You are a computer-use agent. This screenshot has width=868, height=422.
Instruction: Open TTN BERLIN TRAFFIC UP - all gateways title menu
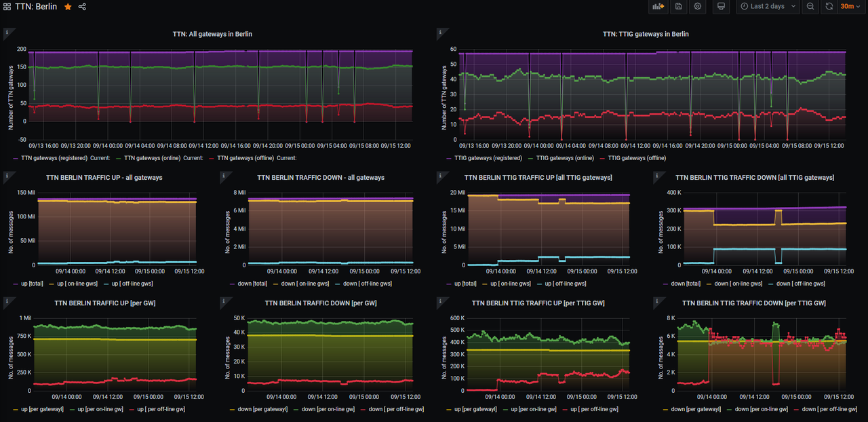104,178
